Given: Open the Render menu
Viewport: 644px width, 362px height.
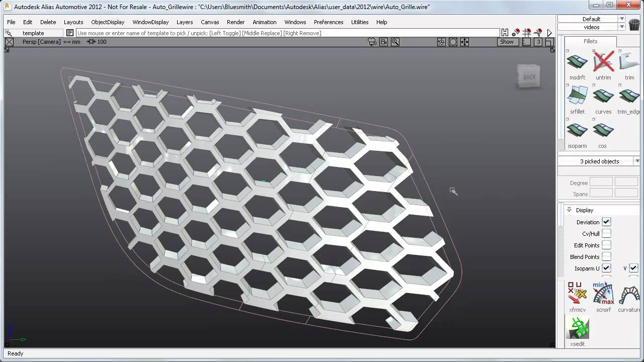Looking at the screenshot, I should pos(235,22).
